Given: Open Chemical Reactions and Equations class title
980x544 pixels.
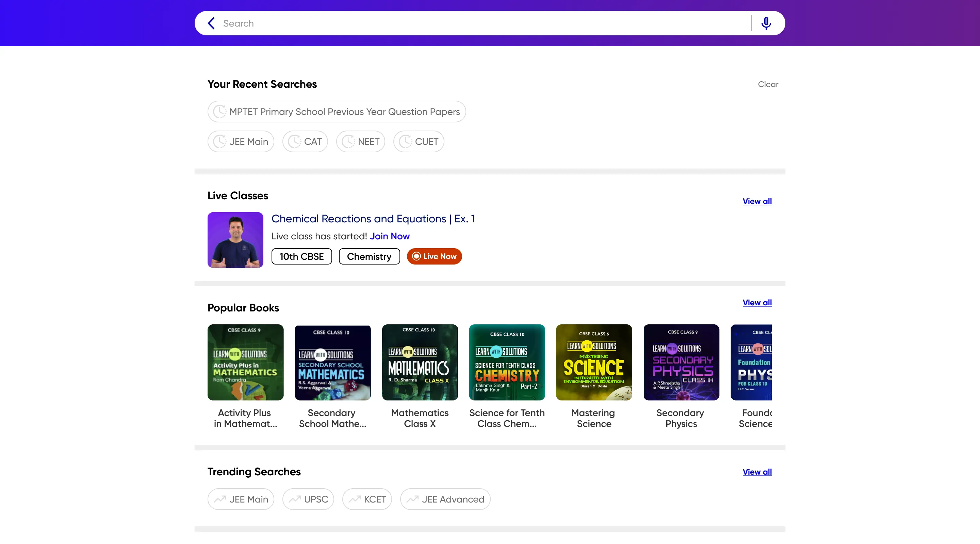Looking at the screenshot, I should (x=373, y=219).
